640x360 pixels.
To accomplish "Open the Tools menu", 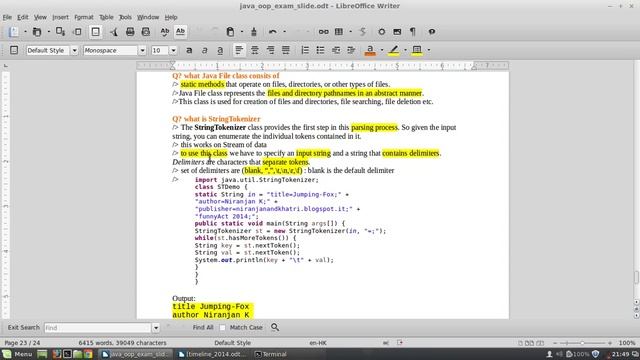I will coord(125,17).
